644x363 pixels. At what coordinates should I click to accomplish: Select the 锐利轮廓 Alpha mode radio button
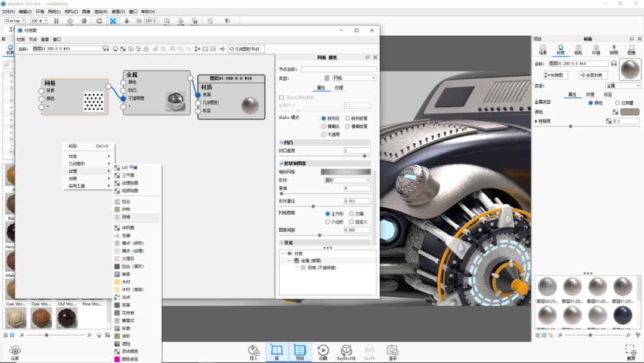tap(348, 118)
